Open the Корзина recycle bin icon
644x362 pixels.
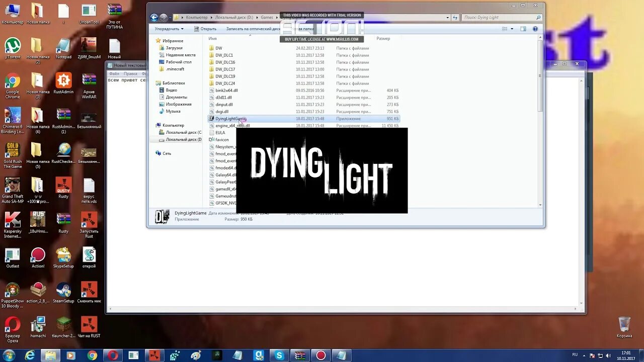(x=624, y=327)
